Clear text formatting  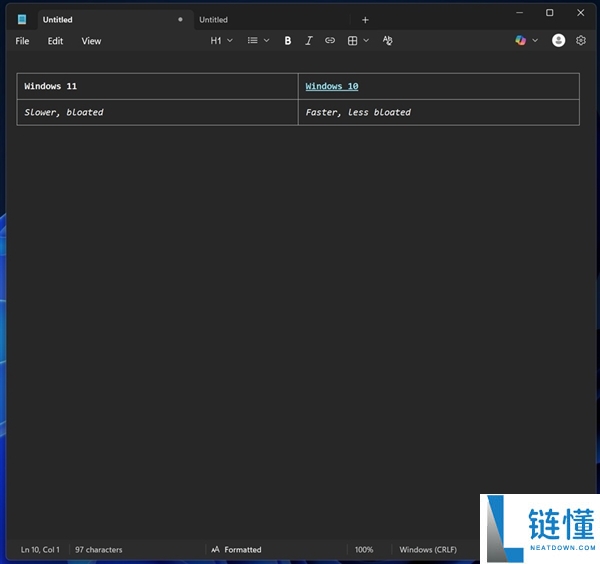[x=388, y=41]
